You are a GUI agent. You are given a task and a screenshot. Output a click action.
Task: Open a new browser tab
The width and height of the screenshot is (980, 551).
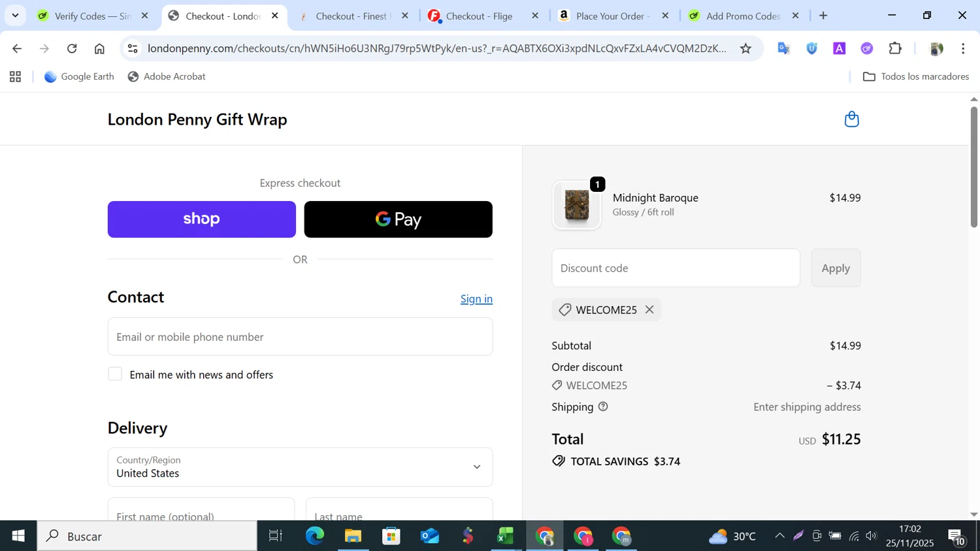(x=823, y=16)
